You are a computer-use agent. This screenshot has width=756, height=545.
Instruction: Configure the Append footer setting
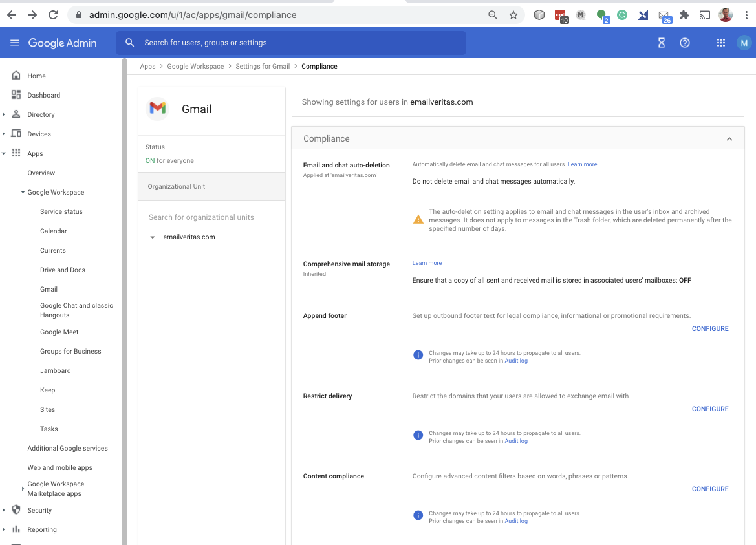pos(710,328)
